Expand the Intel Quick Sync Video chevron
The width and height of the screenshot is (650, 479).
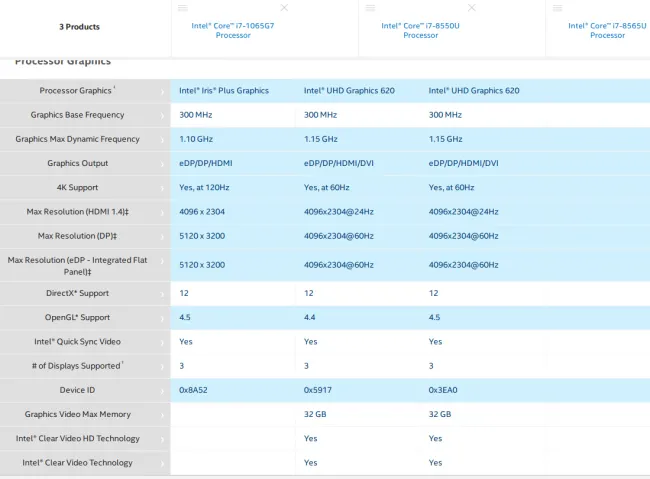tap(163, 342)
